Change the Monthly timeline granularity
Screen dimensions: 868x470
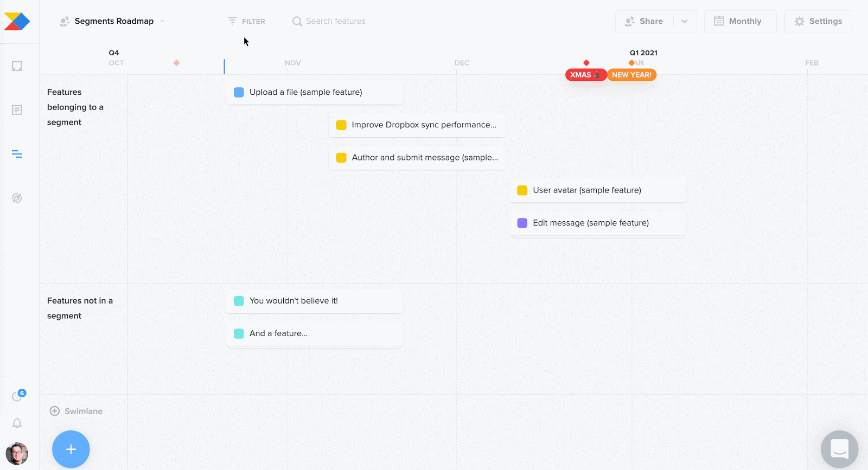coord(740,21)
